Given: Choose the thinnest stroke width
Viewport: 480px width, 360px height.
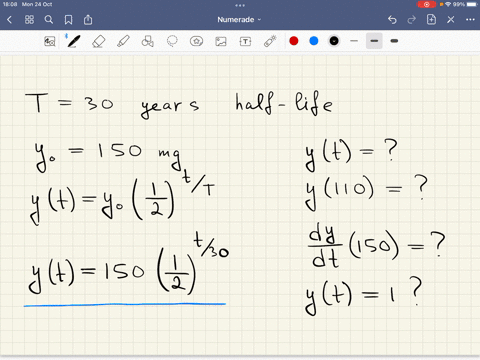Looking at the screenshot, I should click(354, 41).
